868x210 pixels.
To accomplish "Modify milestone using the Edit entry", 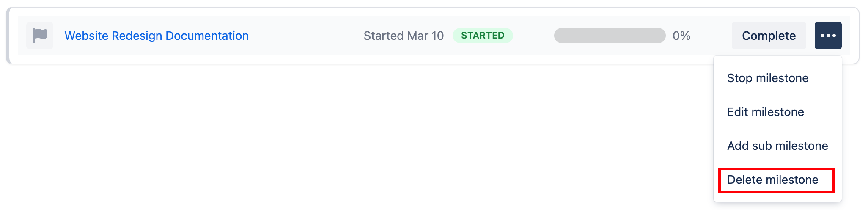I will tap(765, 112).
